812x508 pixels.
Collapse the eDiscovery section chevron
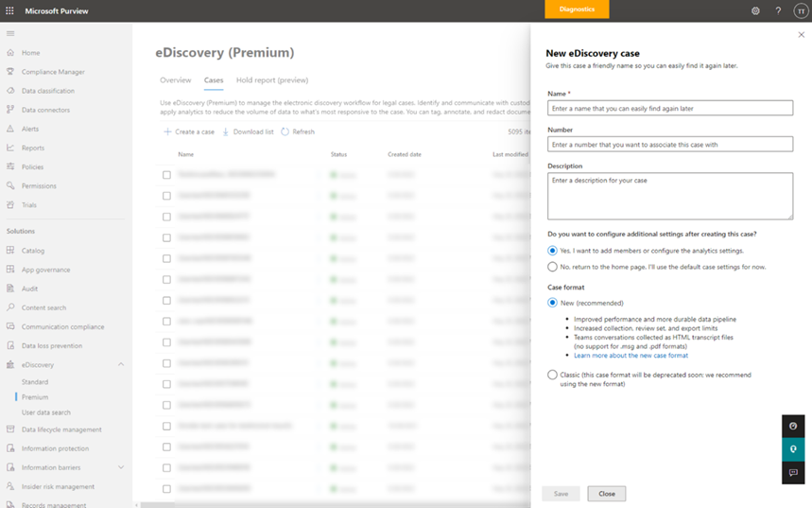point(121,364)
